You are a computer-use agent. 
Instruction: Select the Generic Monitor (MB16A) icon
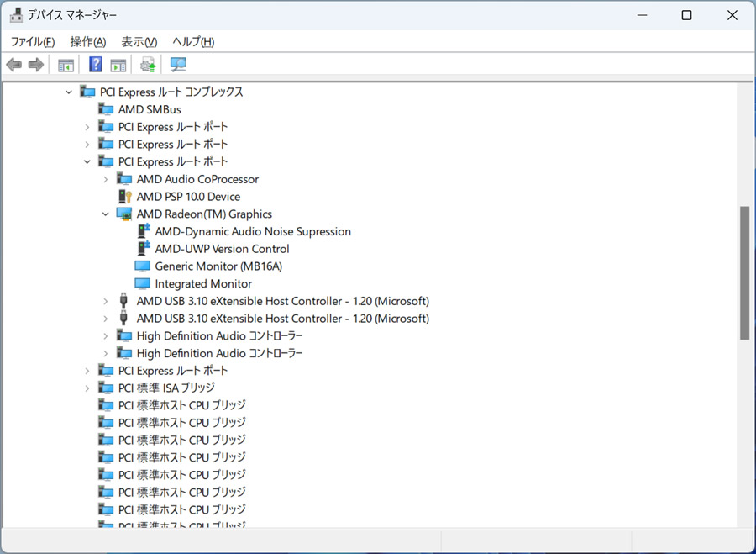click(x=143, y=266)
